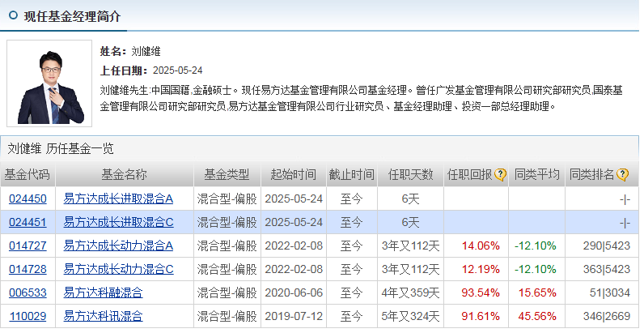644x333 pixels.
Task: Open fund code link 024451
Action: (x=28, y=223)
